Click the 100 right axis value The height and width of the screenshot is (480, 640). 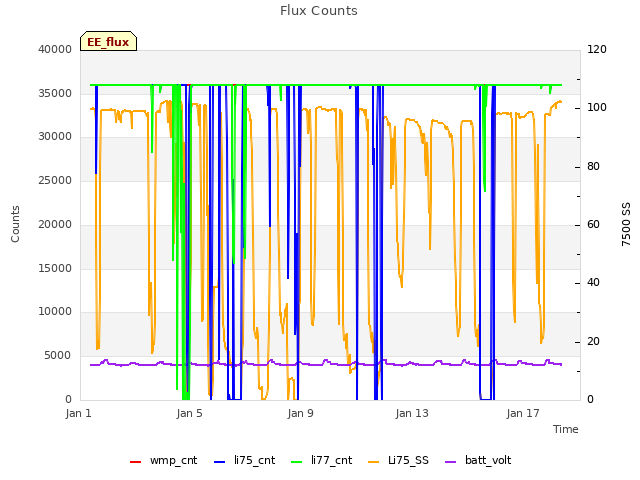click(597, 108)
